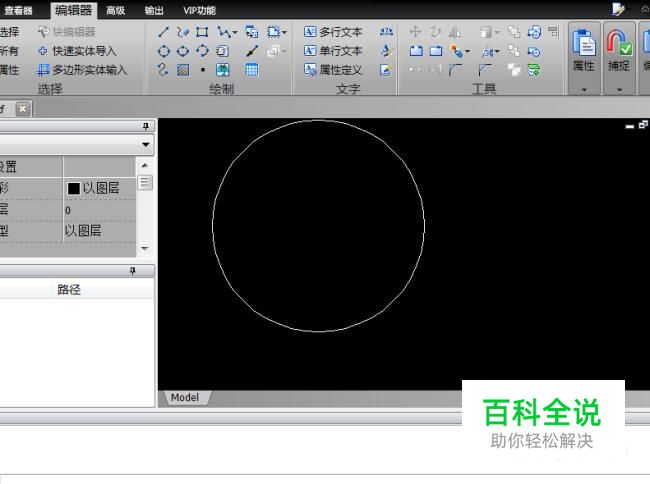
Task: Expand the polyline tool dropdown arrow
Action: pyautogui.click(x=235, y=32)
